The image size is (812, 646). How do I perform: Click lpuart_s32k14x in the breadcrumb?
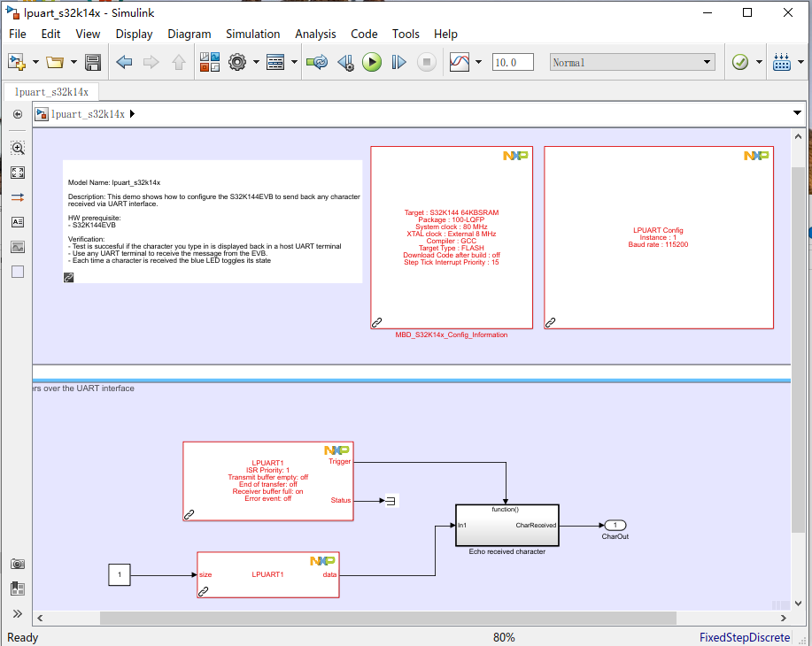pyautogui.click(x=88, y=114)
